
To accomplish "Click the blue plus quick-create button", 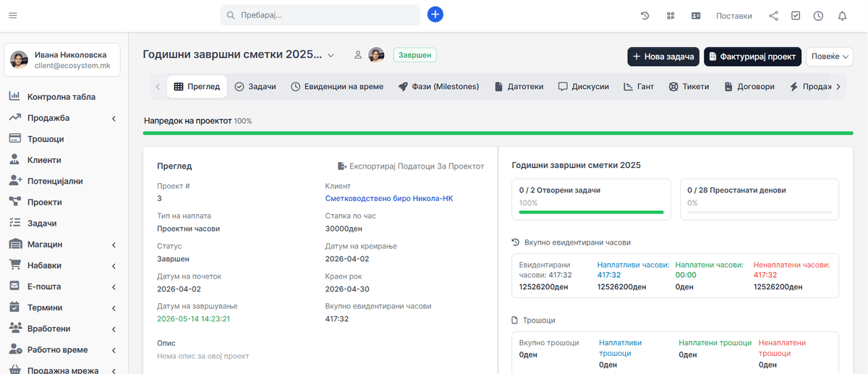I will (x=435, y=14).
